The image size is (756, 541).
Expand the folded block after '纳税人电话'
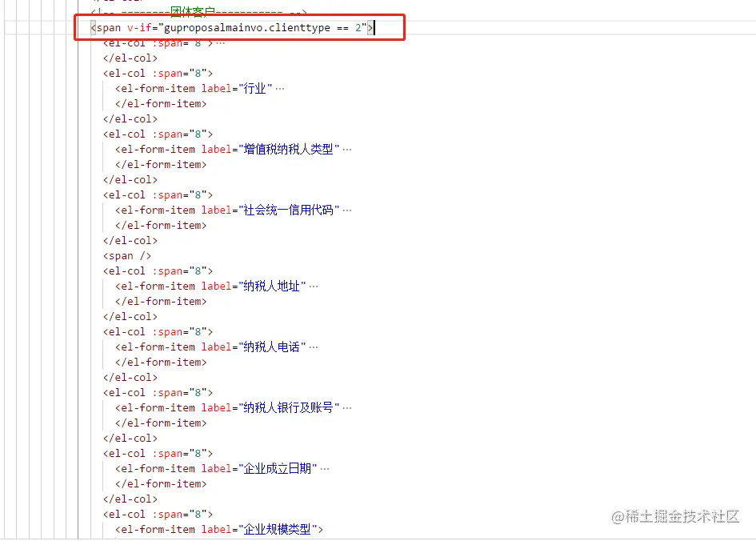(312, 347)
